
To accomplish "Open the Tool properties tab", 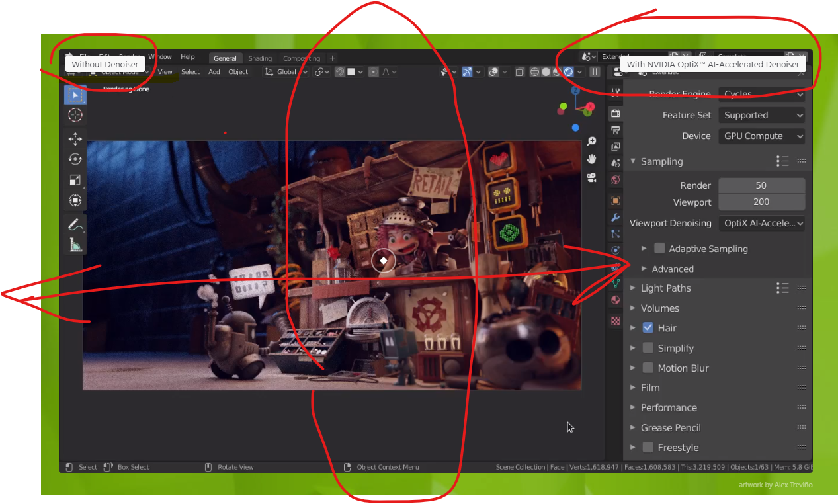I will 615,93.
